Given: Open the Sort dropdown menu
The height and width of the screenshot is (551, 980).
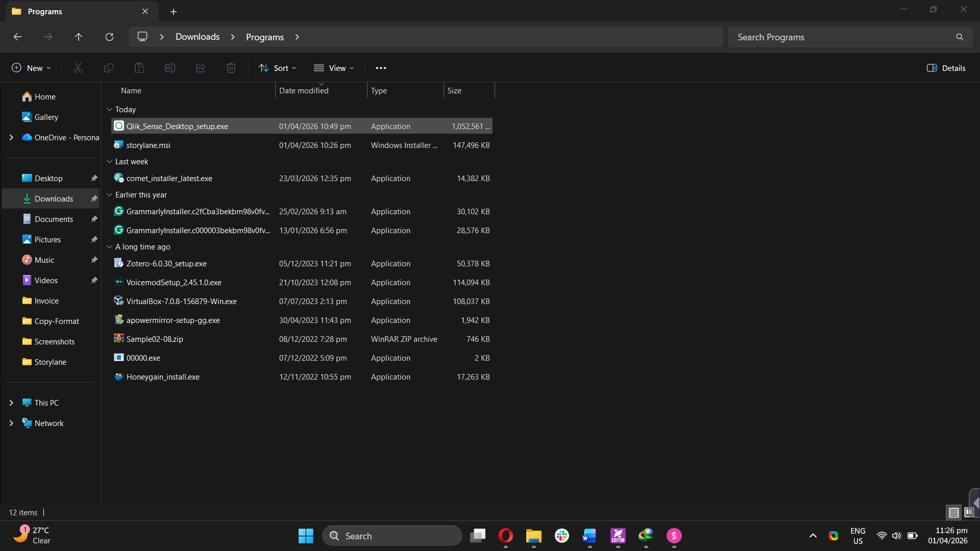Looking at the screenshot, I should [278, 68].
